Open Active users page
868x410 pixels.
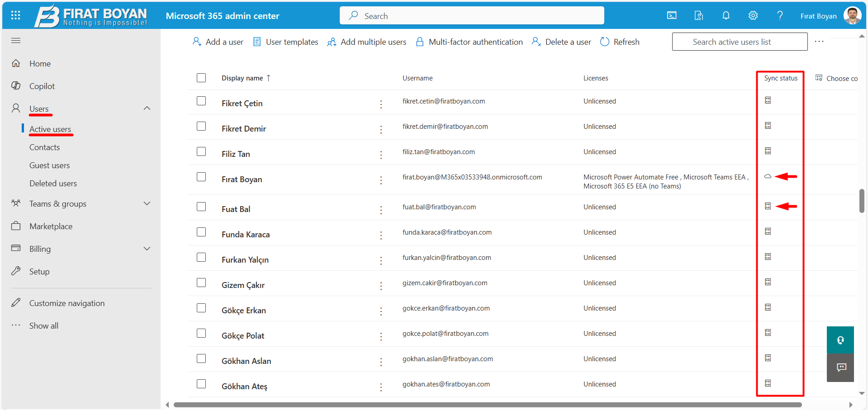tap(50, 129)
